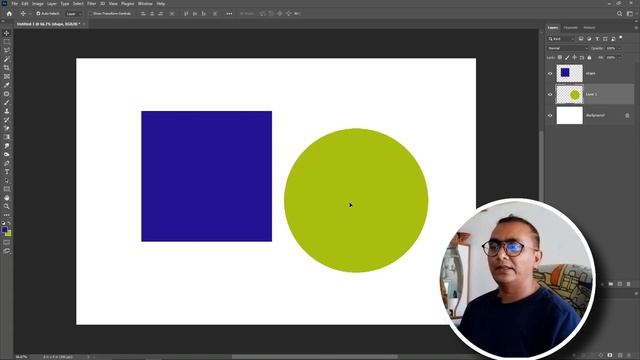Open the Search icon at top right
Viewport: 640px width, 360px height.
coord(619,13)
